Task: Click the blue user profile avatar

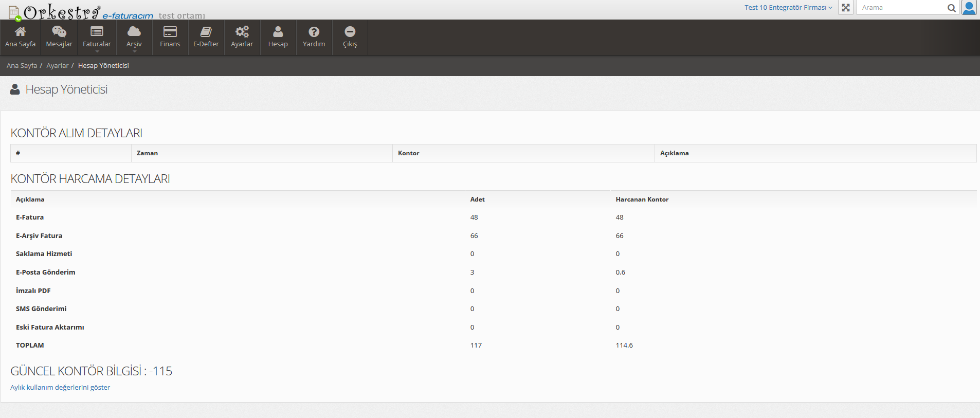Action: pos(969,8)
